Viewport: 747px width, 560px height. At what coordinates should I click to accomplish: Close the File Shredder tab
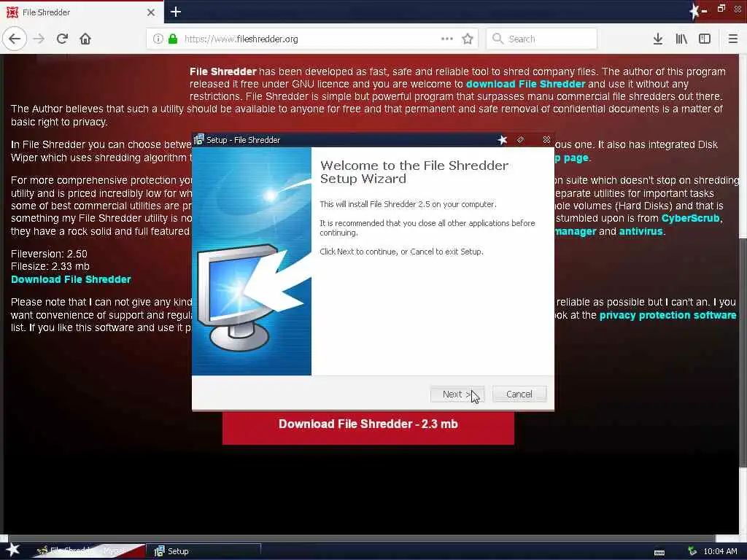coord(151,12)
